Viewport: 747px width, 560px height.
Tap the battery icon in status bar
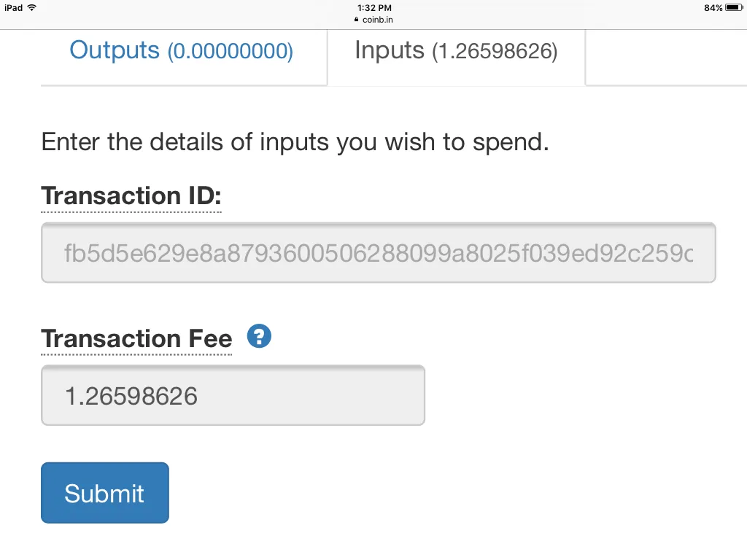click(x=734, y=7)
